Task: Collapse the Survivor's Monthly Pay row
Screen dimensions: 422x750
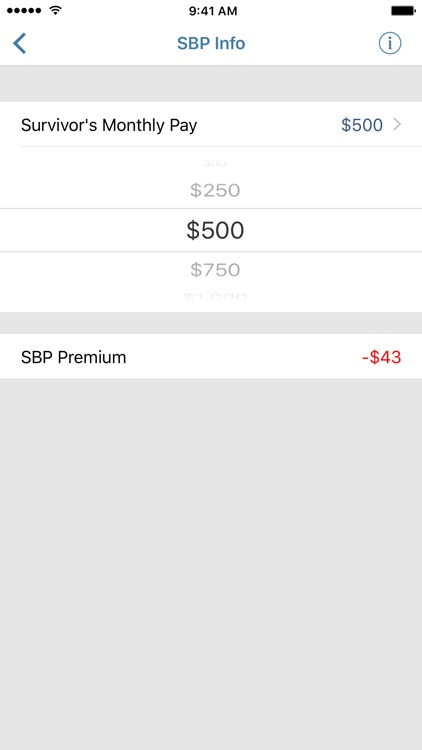Action: point(211,125)
